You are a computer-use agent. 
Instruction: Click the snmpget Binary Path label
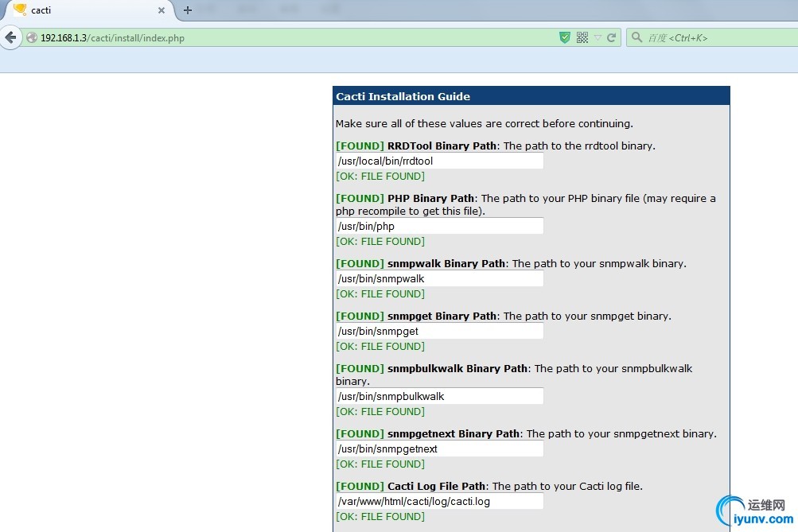point(442,316)
